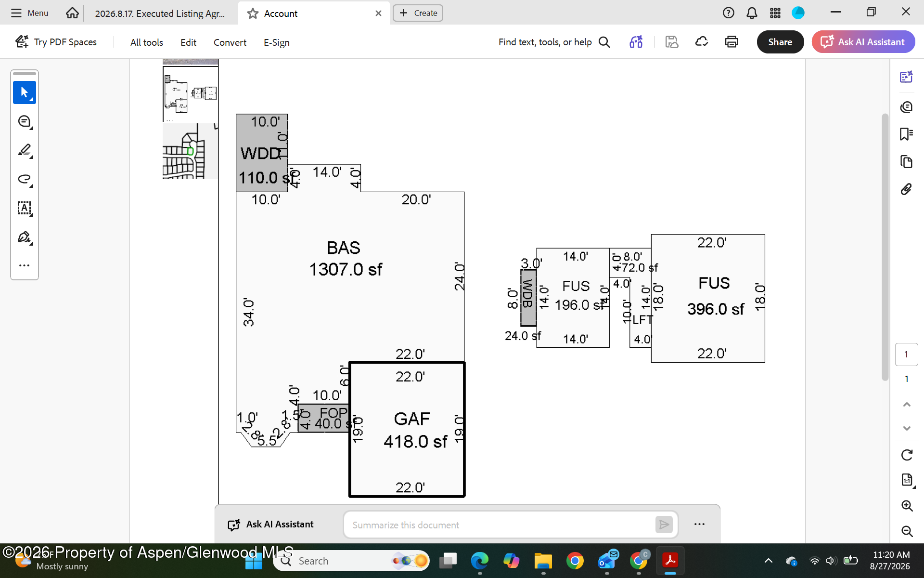924x578 pixels.
Task: Send the AI Assistant prompt
Action: point(664,525)
